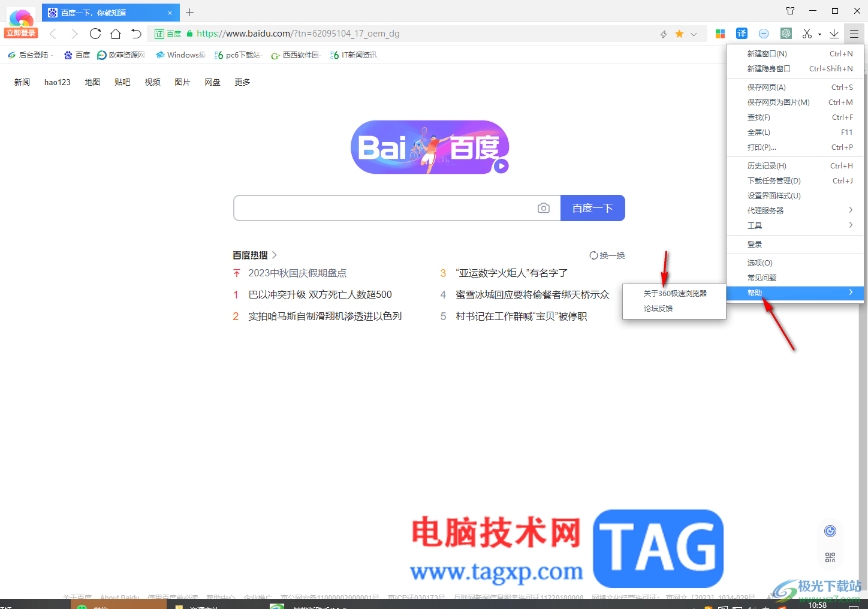Screen dimensions: 868x609
Task: Open a new tab with plus button
Action: (190, 12)
